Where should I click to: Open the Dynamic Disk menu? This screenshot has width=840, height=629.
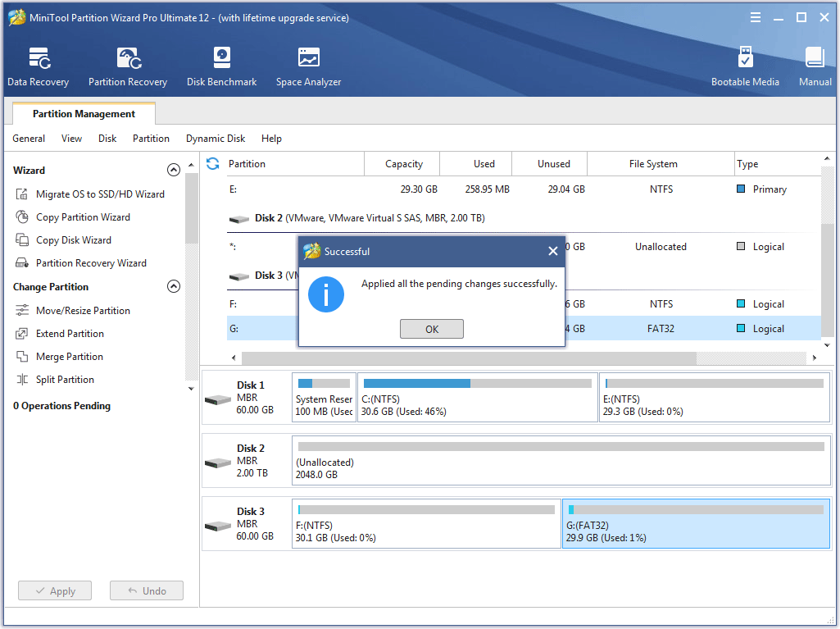[x=216, y=139]
